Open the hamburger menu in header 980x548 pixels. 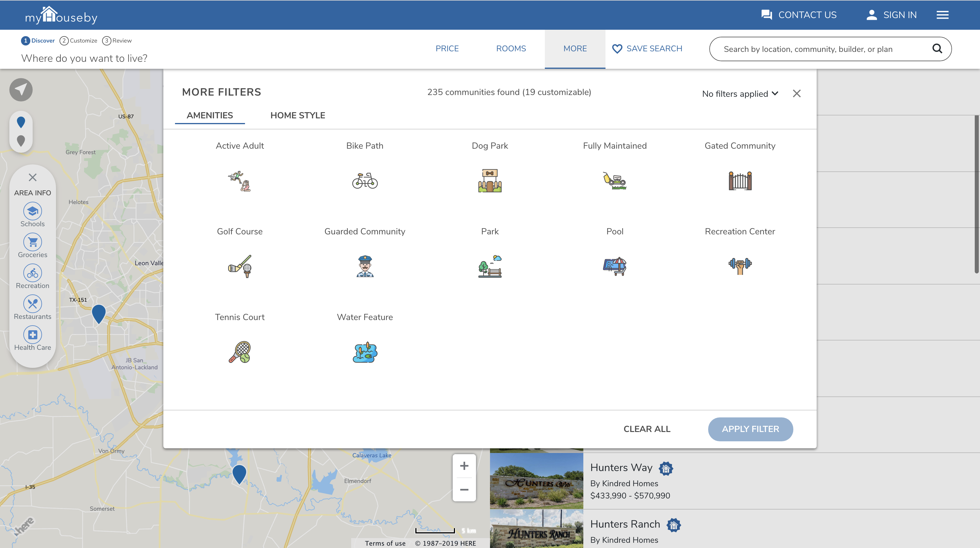coord(942,15)
